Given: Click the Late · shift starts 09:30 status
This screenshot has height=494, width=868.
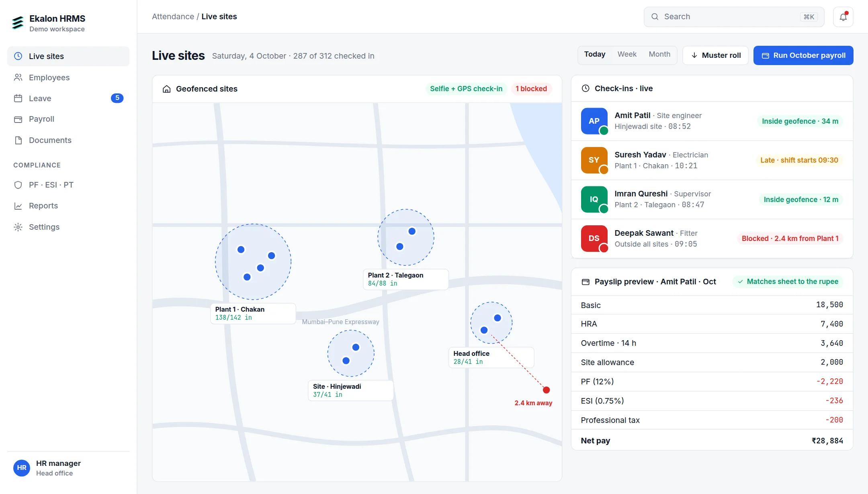Looking at the screenshot, I should [799, 160].
